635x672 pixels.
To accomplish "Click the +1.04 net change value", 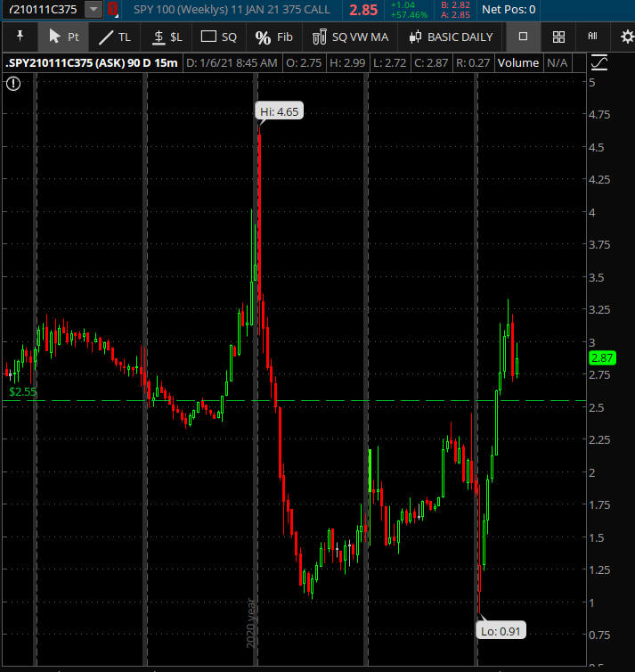I will tap(403, 5).
